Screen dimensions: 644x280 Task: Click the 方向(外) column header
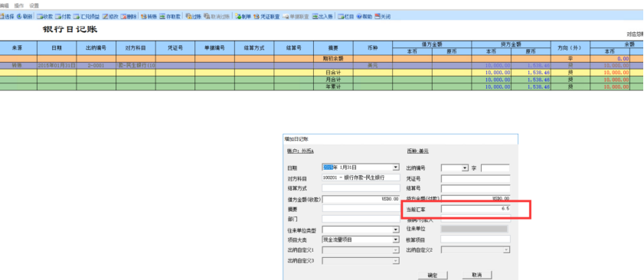tap(570, 47)
